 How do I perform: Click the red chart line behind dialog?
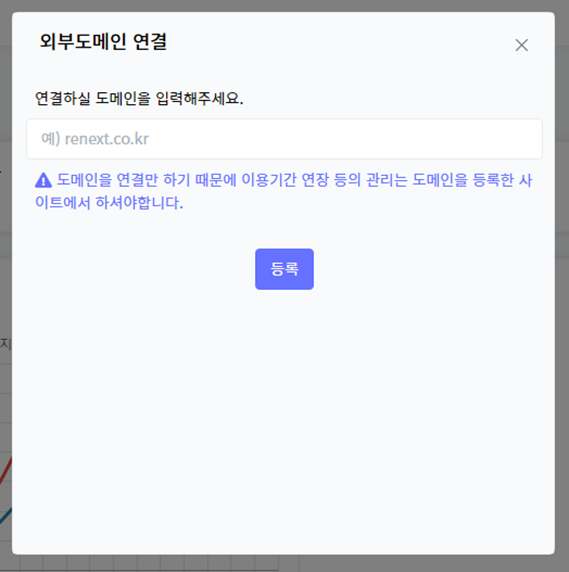pos(5,471)
